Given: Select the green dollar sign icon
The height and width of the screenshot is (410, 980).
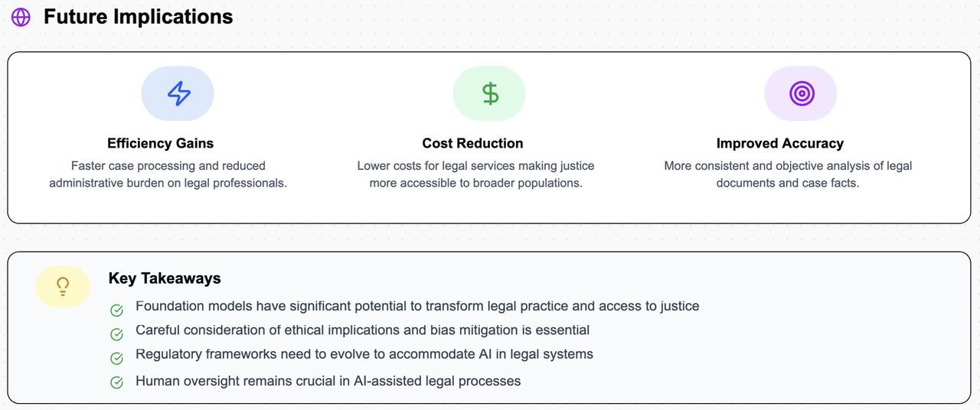Looking at the screenshot, I should 490,93.
